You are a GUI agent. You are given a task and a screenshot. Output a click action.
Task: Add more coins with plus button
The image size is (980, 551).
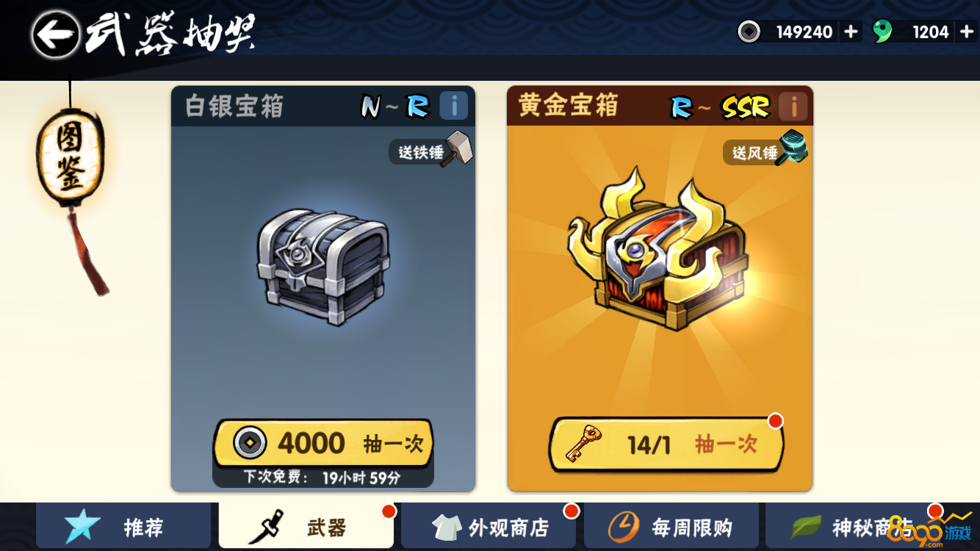click(x=851, y=32)
